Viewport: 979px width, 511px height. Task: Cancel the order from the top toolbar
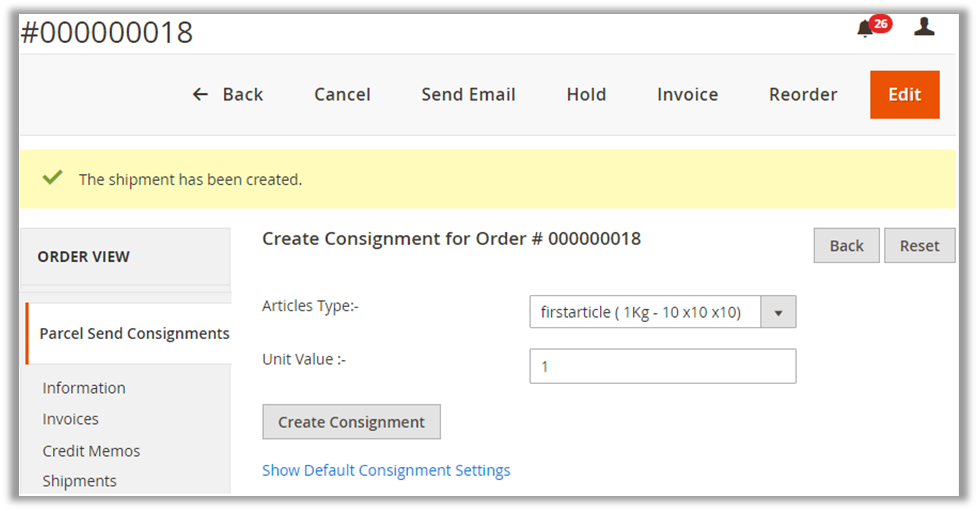(x=342, y=94)
